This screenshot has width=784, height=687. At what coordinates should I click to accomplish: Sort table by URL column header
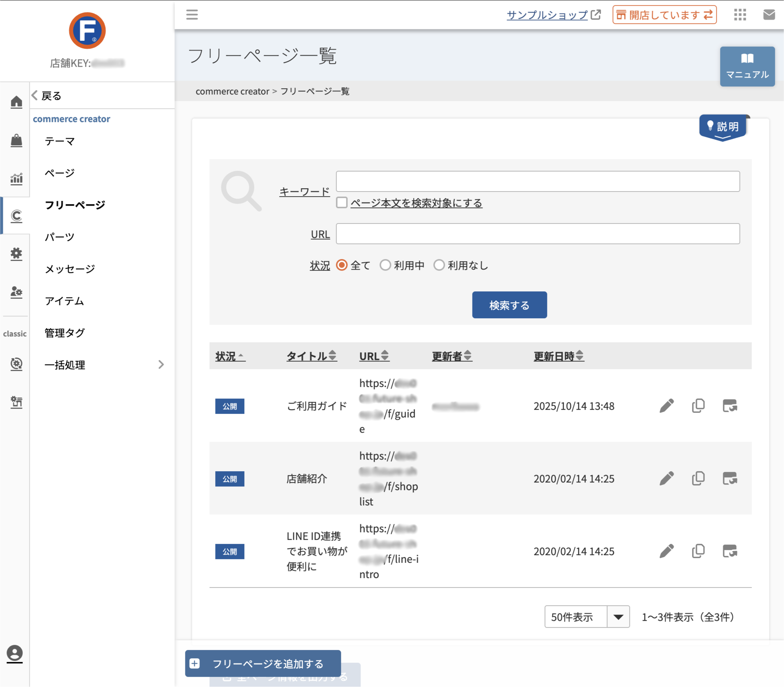pos(374,356)
